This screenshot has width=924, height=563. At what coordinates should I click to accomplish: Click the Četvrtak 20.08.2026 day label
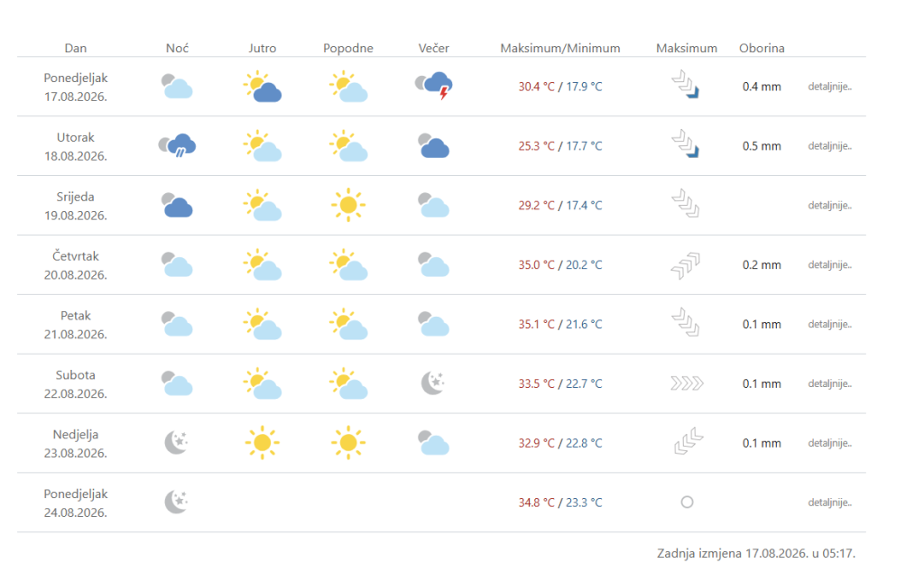76,265
